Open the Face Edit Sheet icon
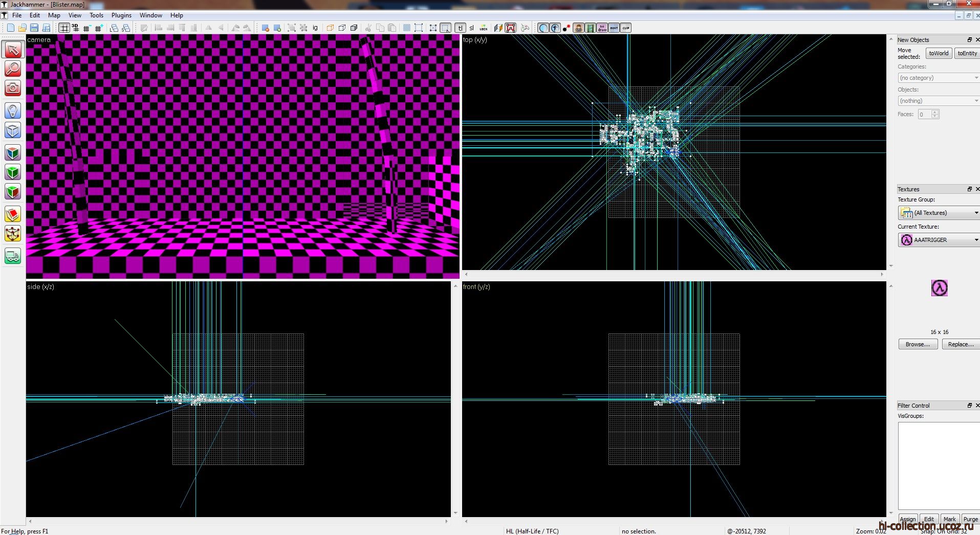Image resolution: width=980 pixels, height=535 pixels. (x=498, y=28)
